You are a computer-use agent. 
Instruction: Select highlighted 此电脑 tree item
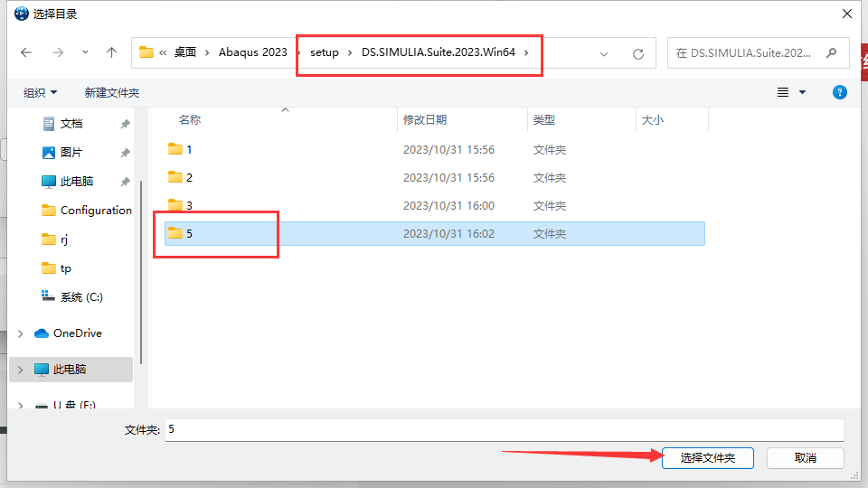(70, 369)
